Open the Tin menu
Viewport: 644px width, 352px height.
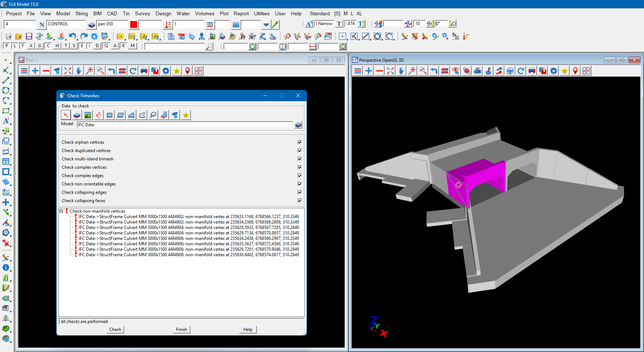pyautogui.click(x=126, y=13)
